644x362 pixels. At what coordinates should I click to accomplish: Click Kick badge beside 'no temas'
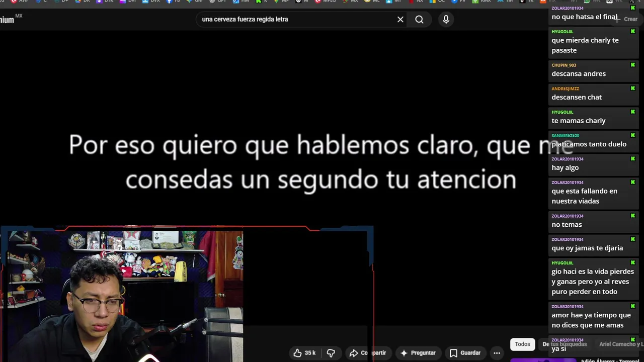click(633, 216)
